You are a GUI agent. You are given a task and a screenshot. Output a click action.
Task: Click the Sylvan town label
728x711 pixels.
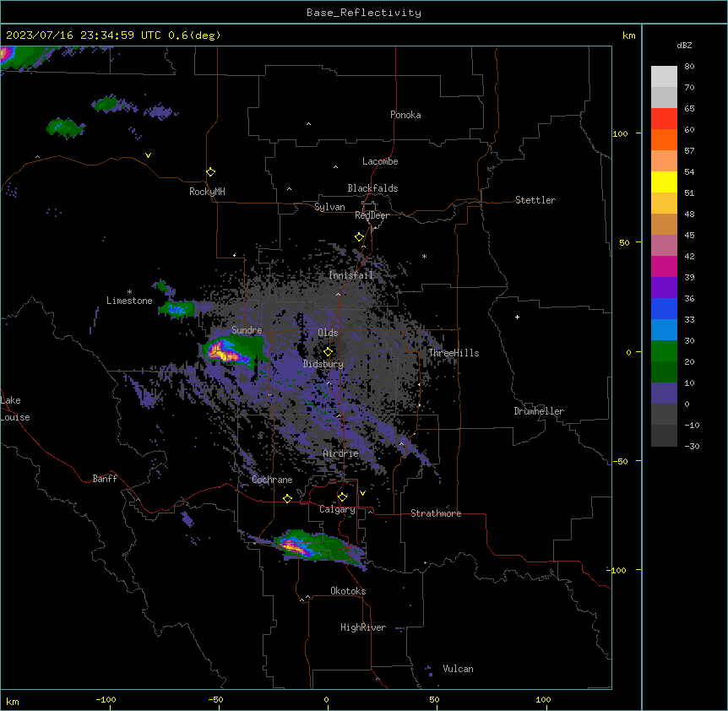pos(329,207)
